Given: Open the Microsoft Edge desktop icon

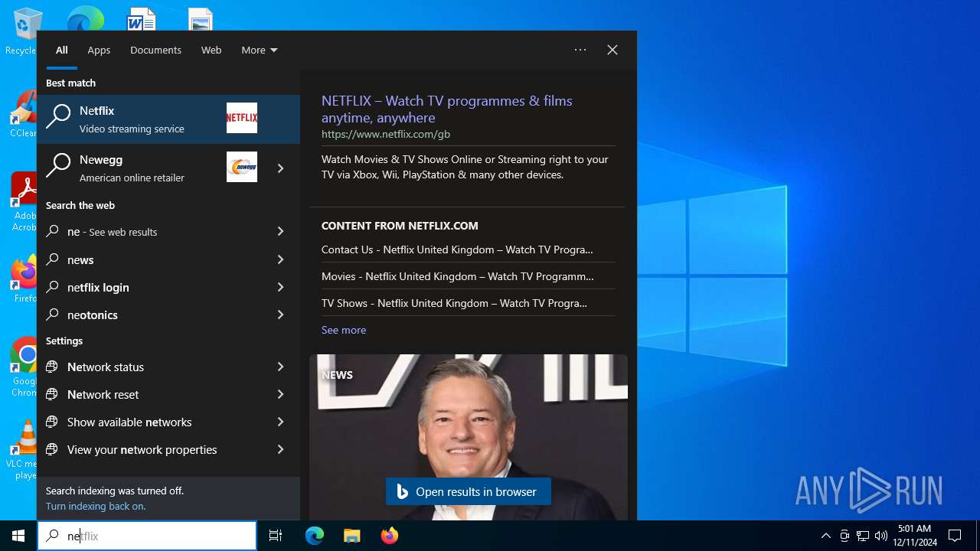Looking at the screenshot, I should 84,18.
